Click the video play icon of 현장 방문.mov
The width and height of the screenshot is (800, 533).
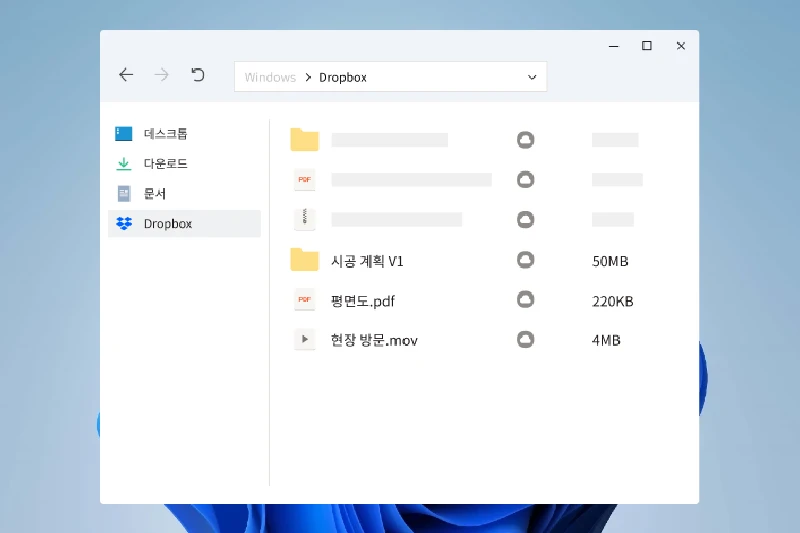click(x=305, y=339)
